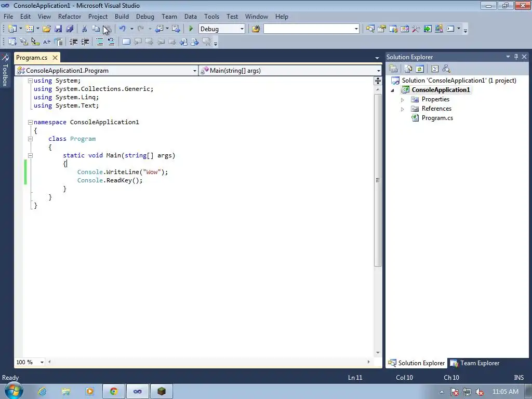
Task: Click the Copy toolbar icon
Action: [96, 29]
